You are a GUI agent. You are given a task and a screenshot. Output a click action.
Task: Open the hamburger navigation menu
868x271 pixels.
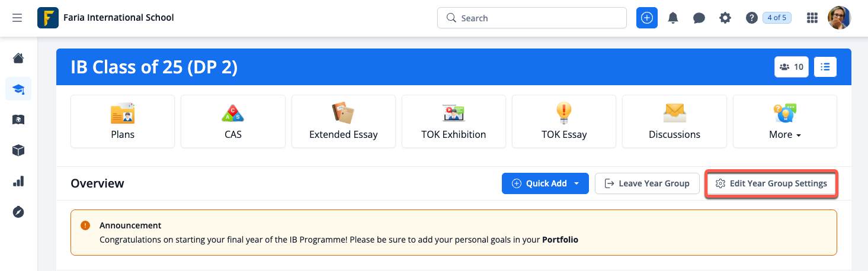(17, 18)
